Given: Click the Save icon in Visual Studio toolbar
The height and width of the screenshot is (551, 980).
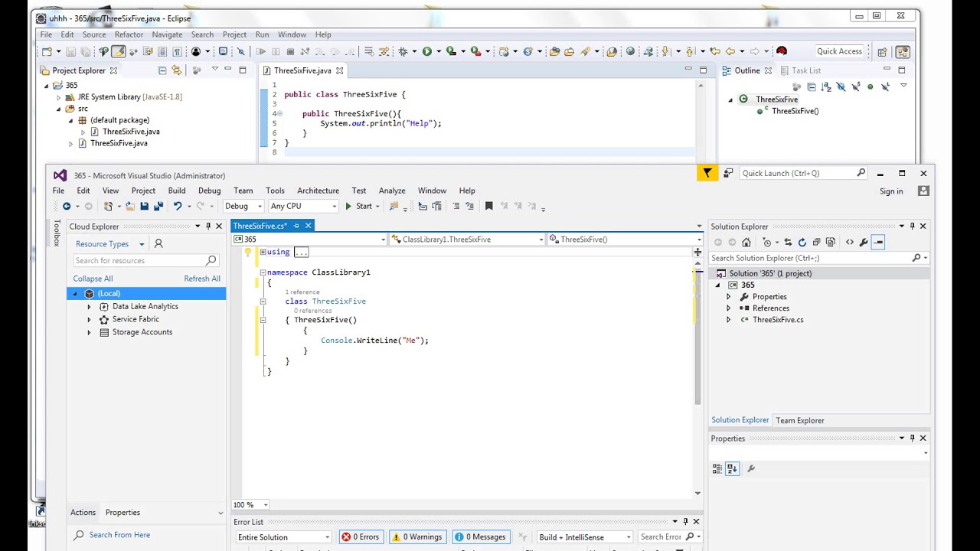Looking at the screenshot, I should (x=144, y=206).
